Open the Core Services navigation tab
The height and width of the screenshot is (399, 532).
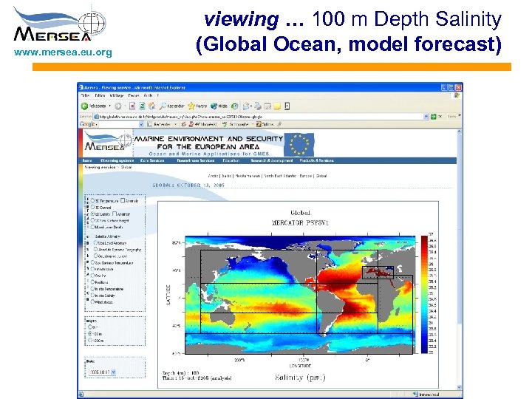152,160
